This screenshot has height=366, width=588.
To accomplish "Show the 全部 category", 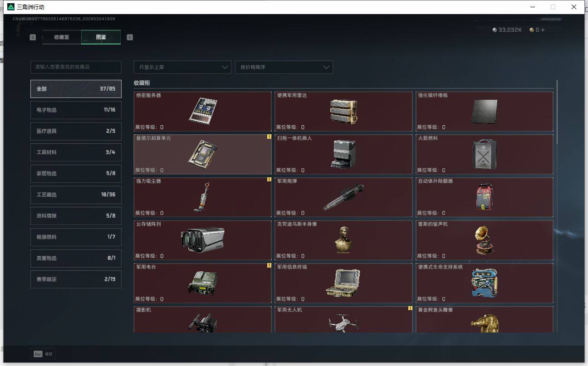I will [x=76, y=89].
